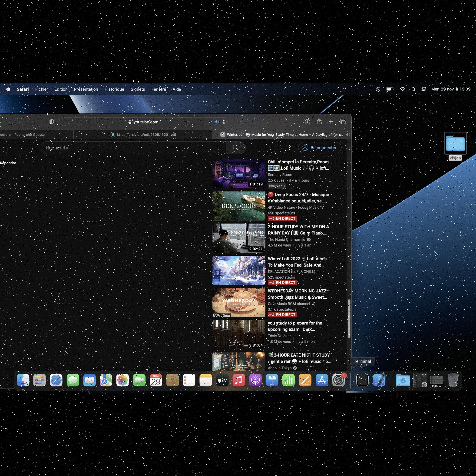Click Répondre reply link

pyautogui.click(x=8, y=163)
